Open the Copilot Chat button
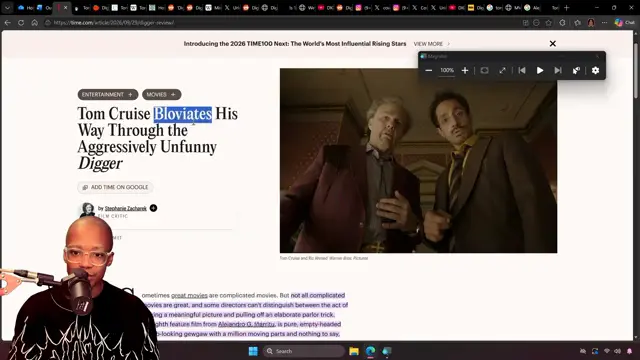The width and height of the screenshot is (640, 360). pos(625,23)
